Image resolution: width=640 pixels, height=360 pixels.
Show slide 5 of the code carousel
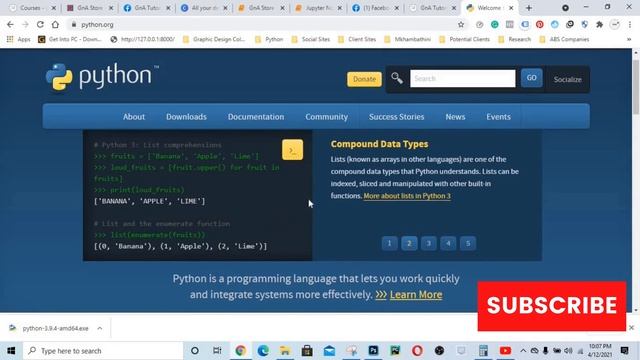tap(468, 243)
